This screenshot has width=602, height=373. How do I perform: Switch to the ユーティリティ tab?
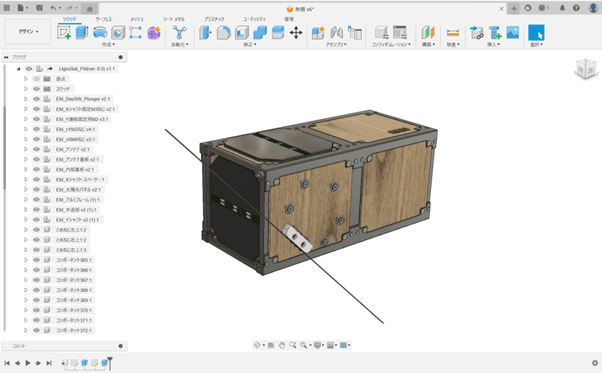(x=255, y=19)
